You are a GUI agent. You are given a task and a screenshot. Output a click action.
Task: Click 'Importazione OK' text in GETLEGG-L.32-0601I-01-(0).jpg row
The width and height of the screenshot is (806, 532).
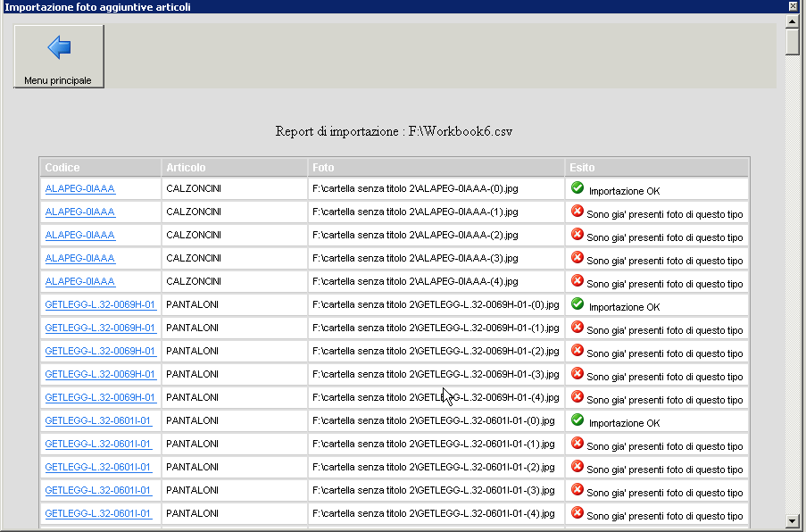click(x=625, y=423)
